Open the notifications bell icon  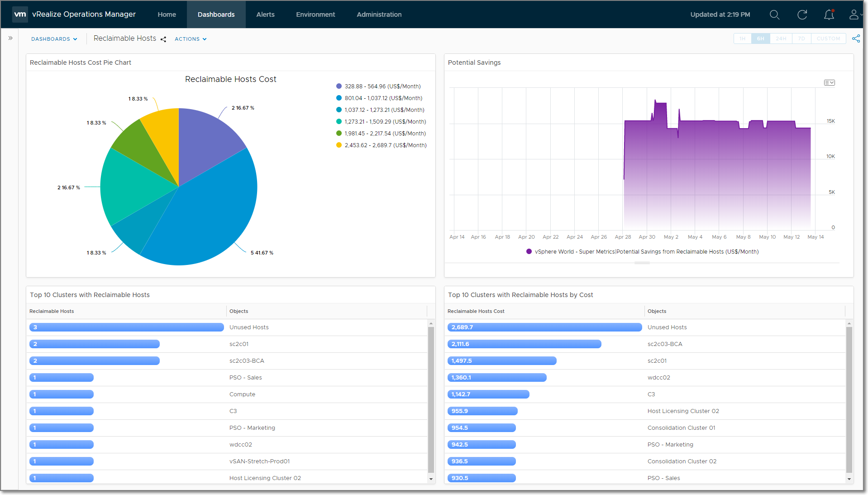[x=829, y=14]
